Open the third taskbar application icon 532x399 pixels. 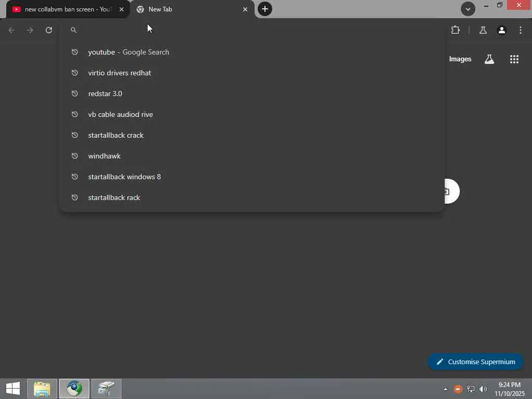[106, 389]
